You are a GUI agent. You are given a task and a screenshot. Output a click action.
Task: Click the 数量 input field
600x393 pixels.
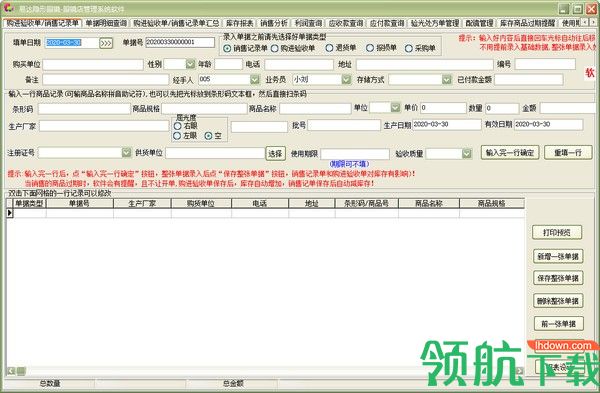point(502,108)
